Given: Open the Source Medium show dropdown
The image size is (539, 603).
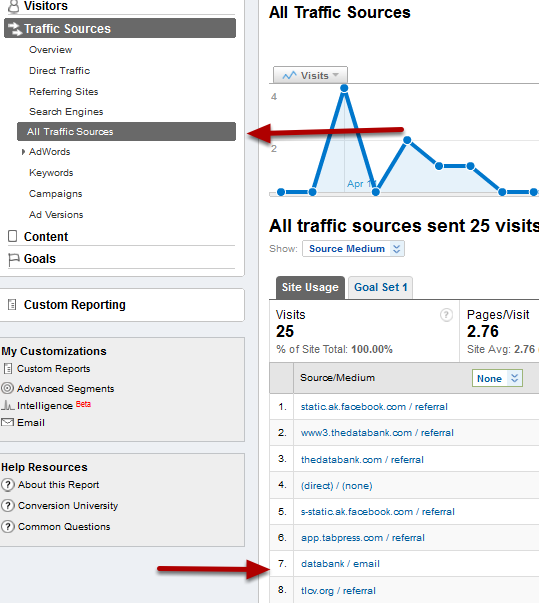Looking at the screenshot, I should point(353,249).
